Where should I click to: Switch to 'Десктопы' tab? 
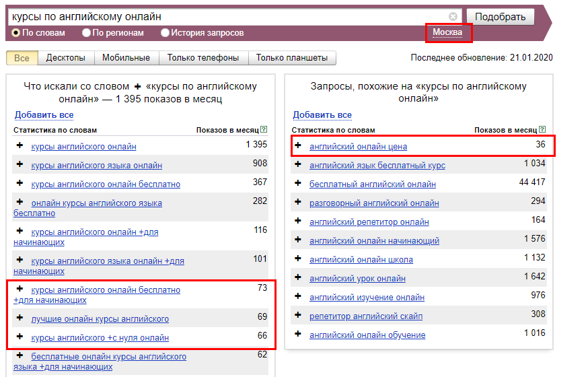pyautogui.click(x=66, y=58)
